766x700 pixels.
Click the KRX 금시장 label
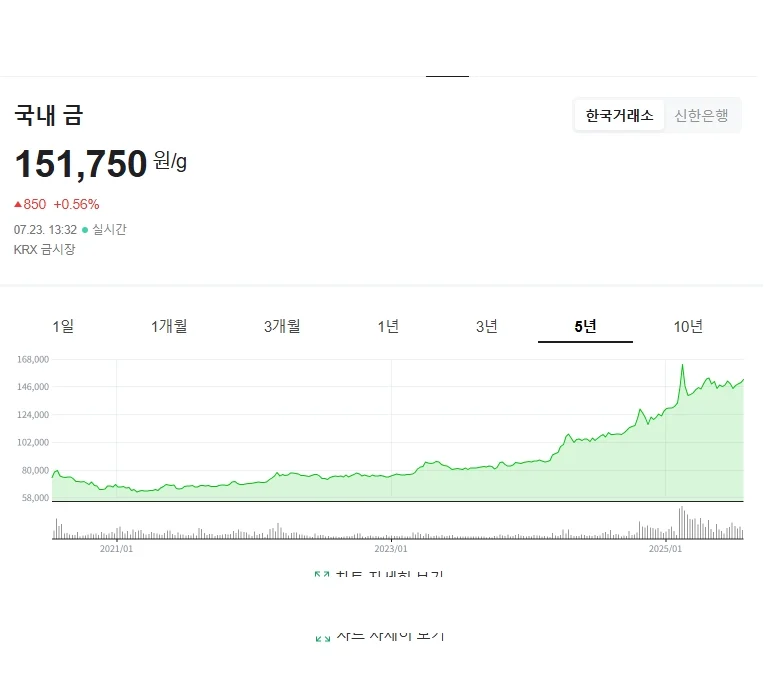click(44, 250)
